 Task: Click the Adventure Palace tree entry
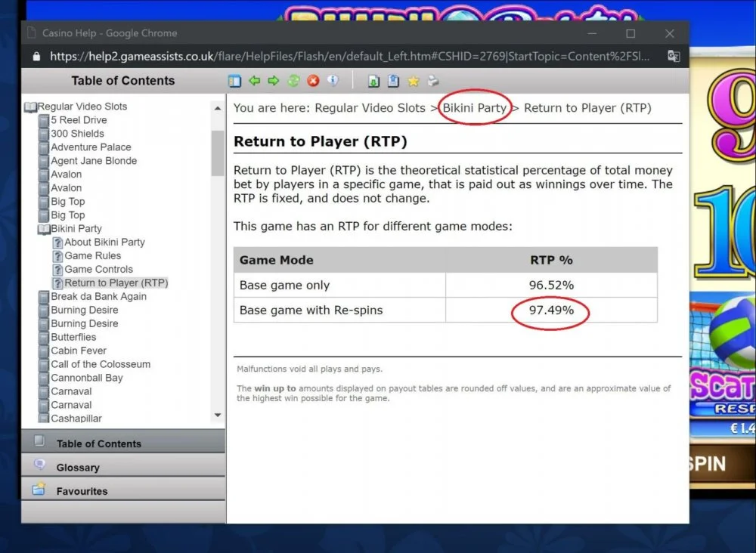point(91,147)
